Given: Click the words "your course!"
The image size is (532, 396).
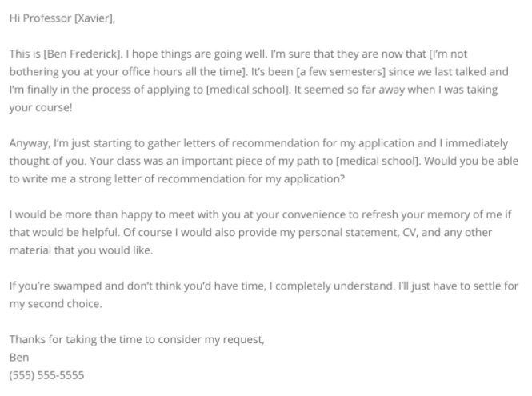Looking at the screenshot, I should click(x=41, y=108).
